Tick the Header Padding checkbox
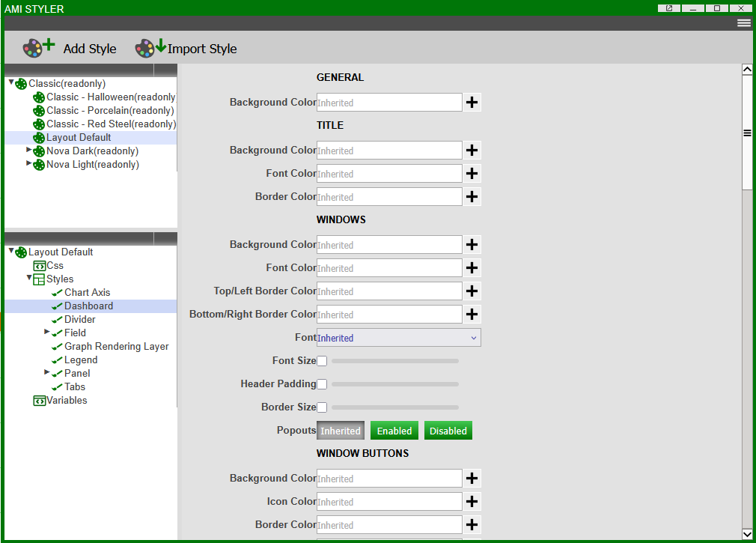The image size is (756, 543). click(322, 384)
